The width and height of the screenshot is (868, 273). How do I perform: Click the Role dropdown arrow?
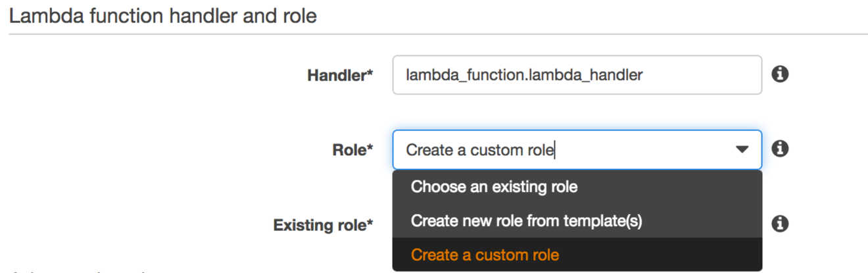pyautogui.click(x=742, y=150)
